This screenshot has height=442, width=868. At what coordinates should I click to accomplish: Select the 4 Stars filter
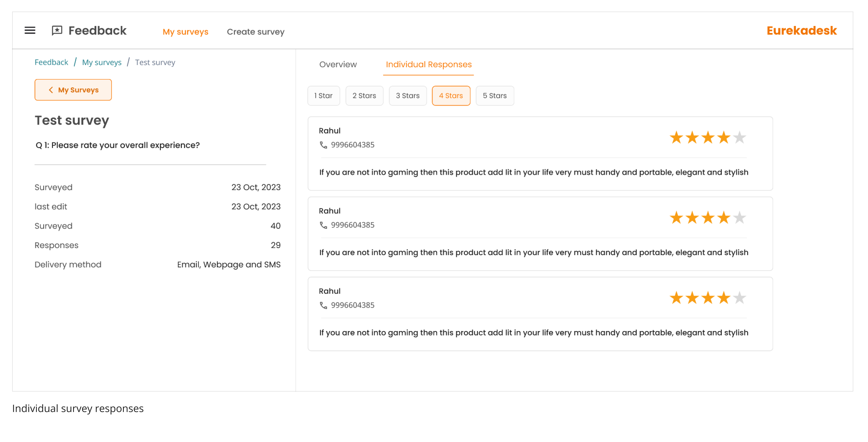click(451, 96)
